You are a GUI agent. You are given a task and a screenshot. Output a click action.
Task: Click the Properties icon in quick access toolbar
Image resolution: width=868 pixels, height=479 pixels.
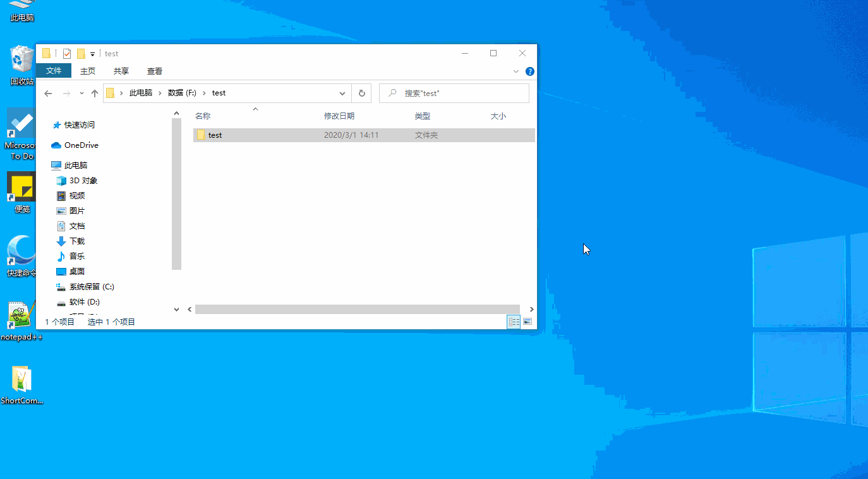click(67, 54)
